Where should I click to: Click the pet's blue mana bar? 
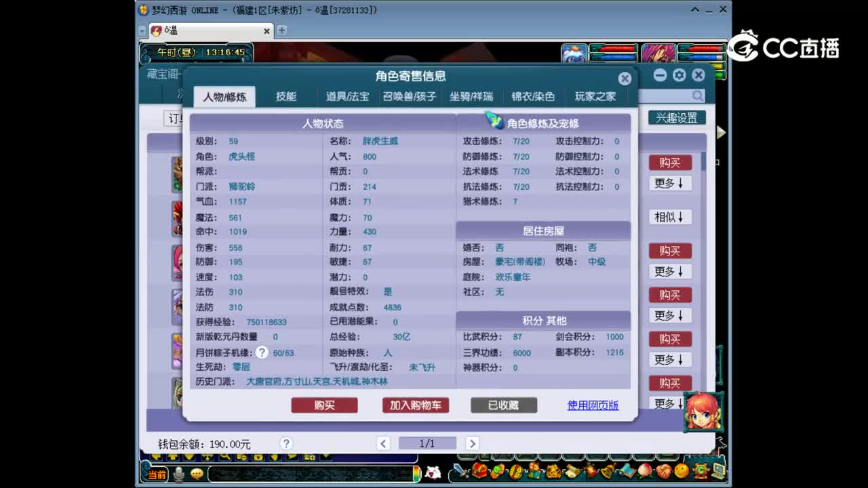[614, 58]
